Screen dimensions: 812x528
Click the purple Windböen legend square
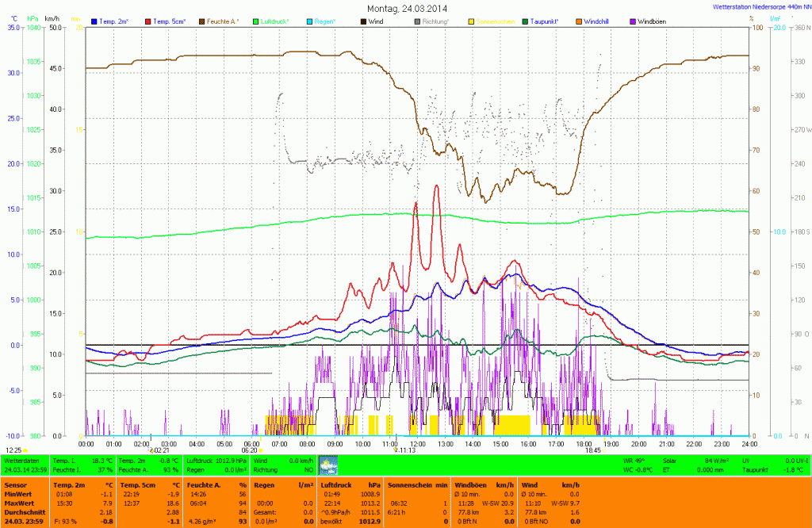632,21
